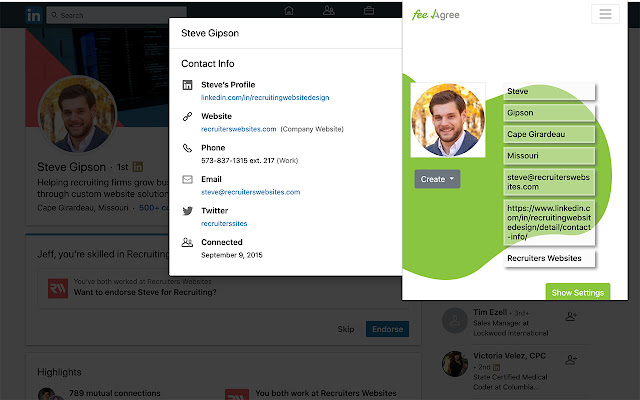Open the My Network people icon
This screenshot has width=640, height=400.
coord(329,10)
